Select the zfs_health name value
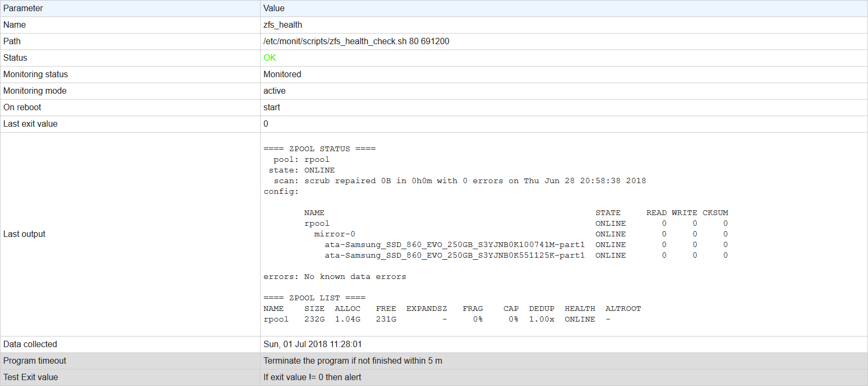 click(x=282, y=24)
